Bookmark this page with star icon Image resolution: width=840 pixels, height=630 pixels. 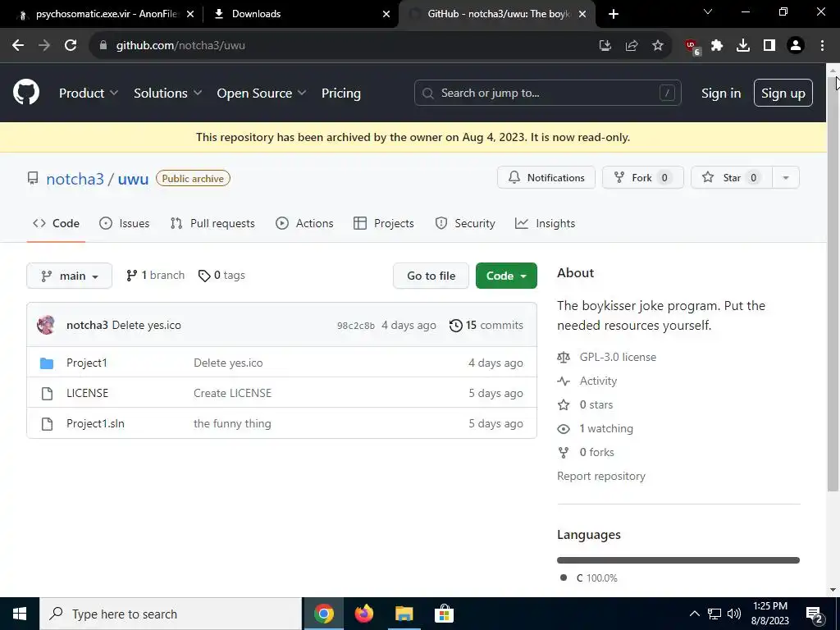658,46
